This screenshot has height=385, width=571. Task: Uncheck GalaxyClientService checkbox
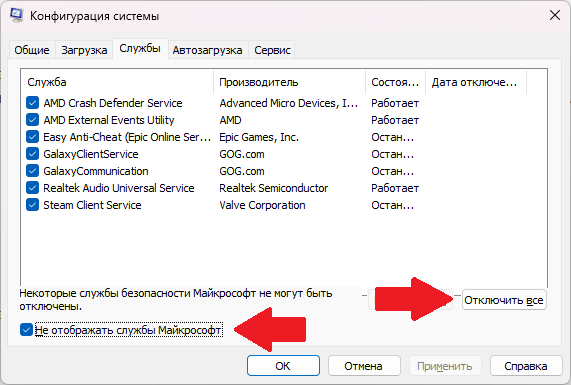(32, 154)
